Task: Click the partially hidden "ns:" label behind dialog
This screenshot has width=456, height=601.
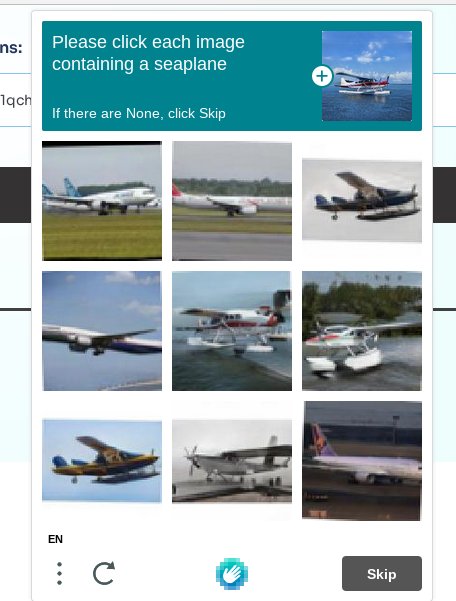Action: pyautogui.click(x=11, y=48)
